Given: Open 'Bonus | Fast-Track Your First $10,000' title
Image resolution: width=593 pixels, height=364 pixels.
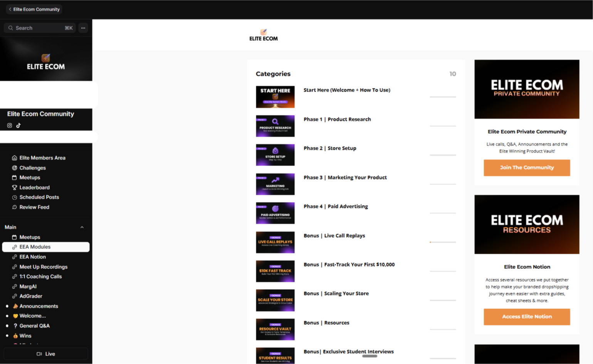Looking at the screenshot, I should click(349, 265).
